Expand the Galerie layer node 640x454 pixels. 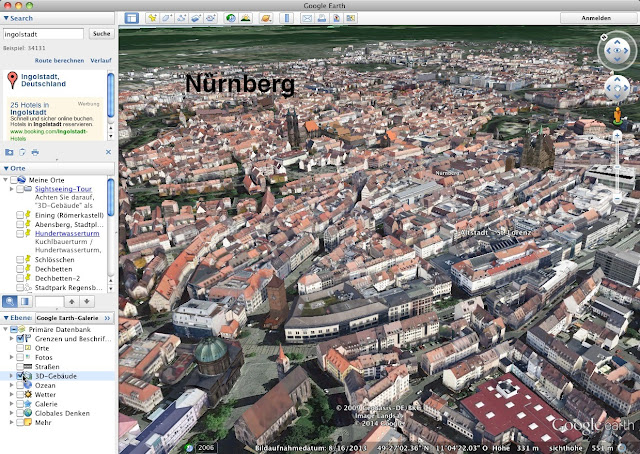[11, 404]
